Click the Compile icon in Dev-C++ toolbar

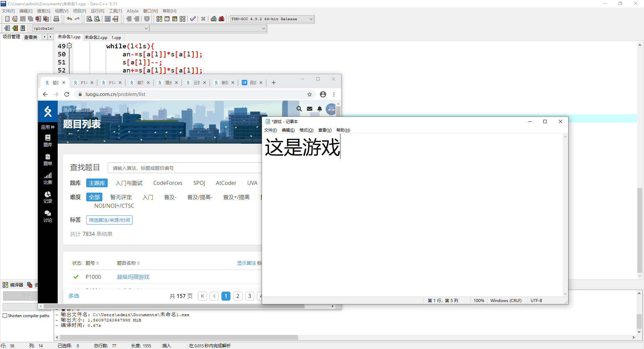pyautogui.click(x=159, y=19)
